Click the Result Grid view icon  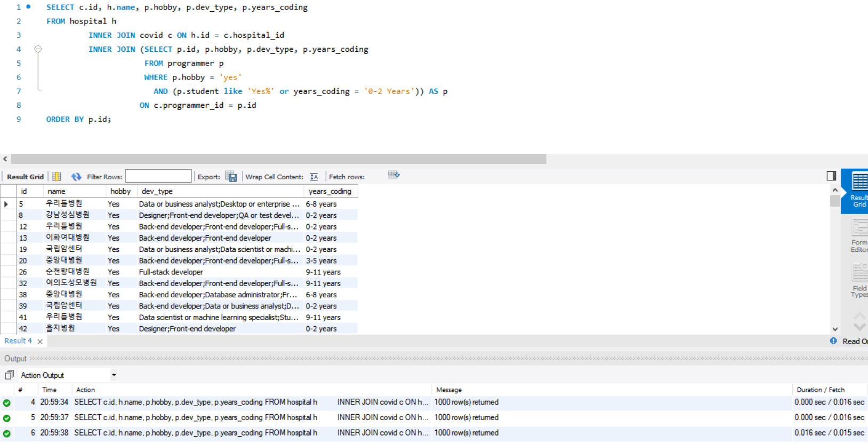pyautogui.click(x=57, y=177)
